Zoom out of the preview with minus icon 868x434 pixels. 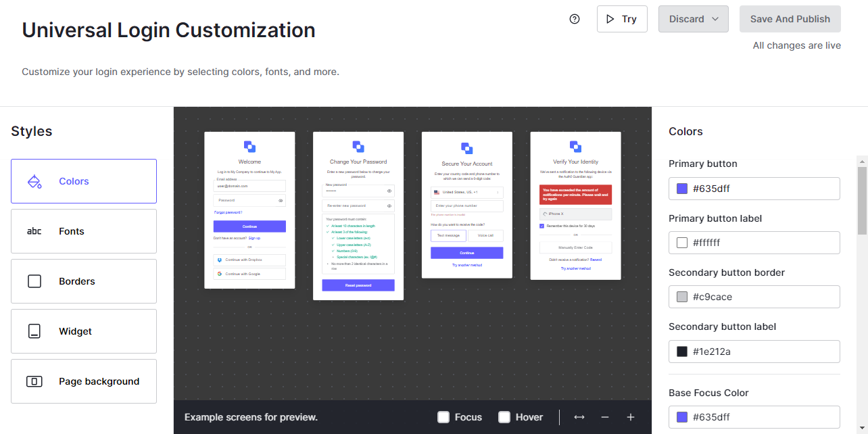pyautogui.click(x=604, y=417)
